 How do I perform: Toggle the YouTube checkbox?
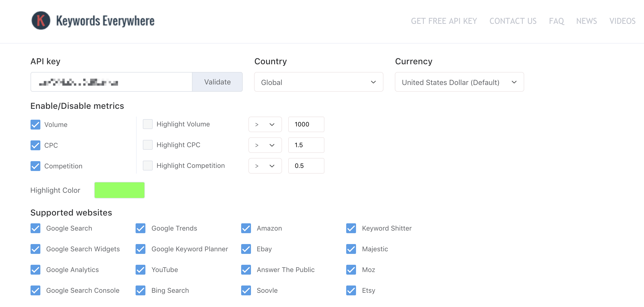click(x=140, y=270)
